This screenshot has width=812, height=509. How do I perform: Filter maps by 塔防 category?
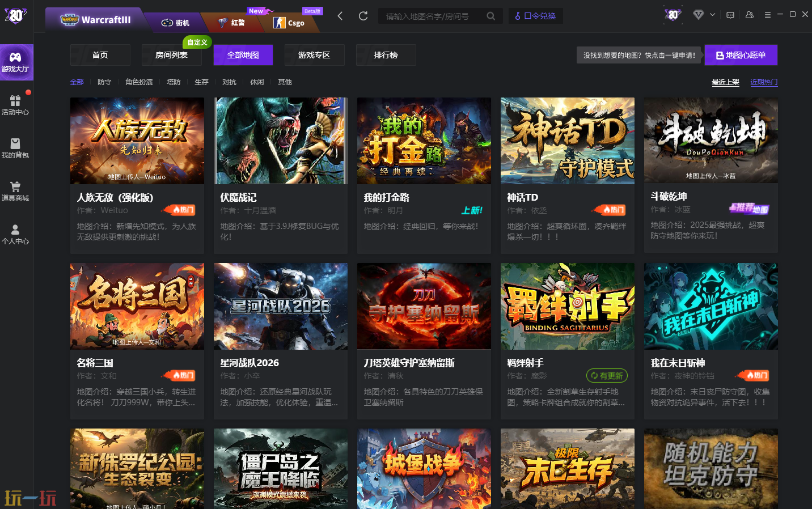tap(174, 82)
